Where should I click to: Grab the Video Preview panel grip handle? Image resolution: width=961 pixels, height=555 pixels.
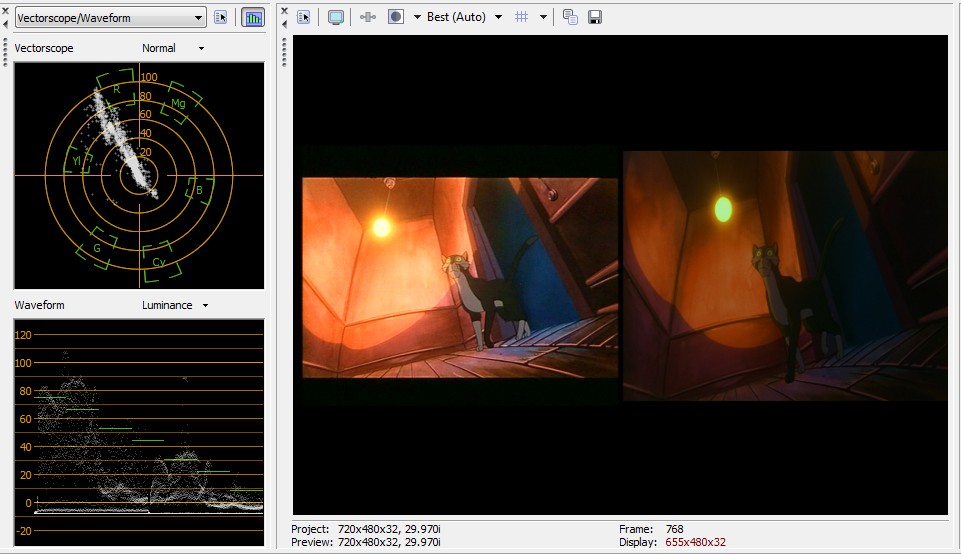284,52
